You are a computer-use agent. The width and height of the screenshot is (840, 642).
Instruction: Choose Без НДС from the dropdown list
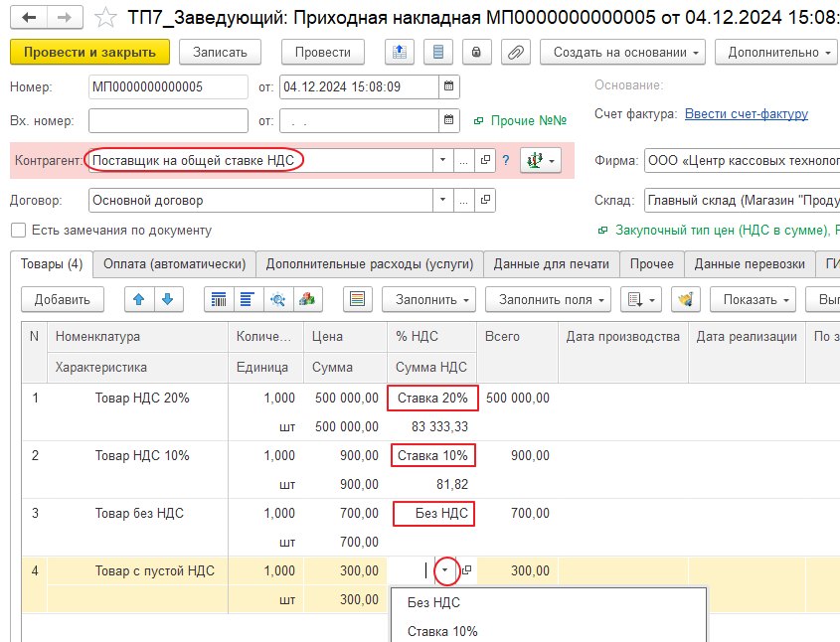[x=549, y=603]
